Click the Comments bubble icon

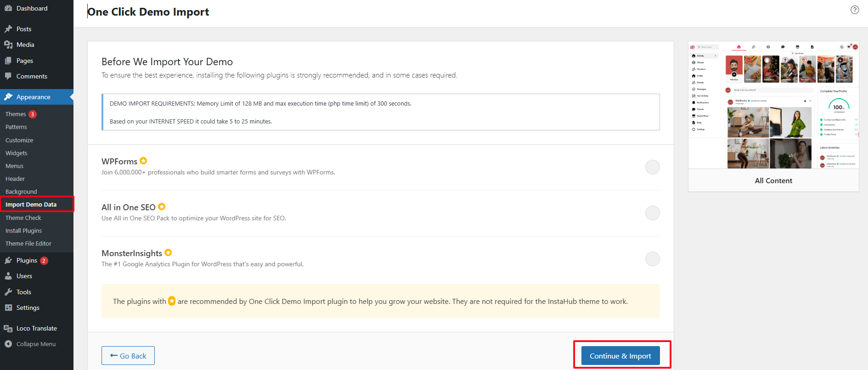click(x=8, y=76)
